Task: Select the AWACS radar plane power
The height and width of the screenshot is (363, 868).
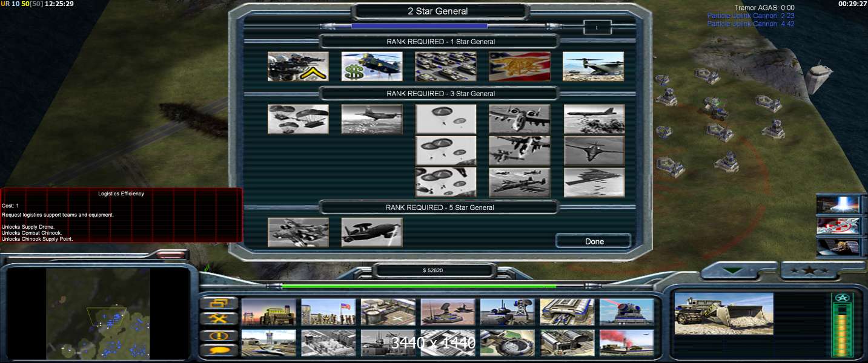Action: point(371,232)
